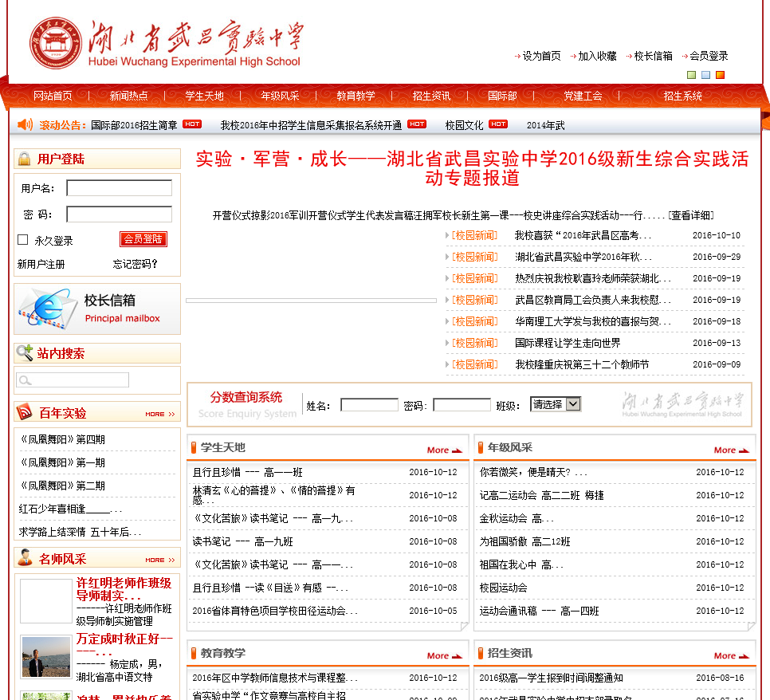Open 新闻热点 menu item

tap(128, 96)
